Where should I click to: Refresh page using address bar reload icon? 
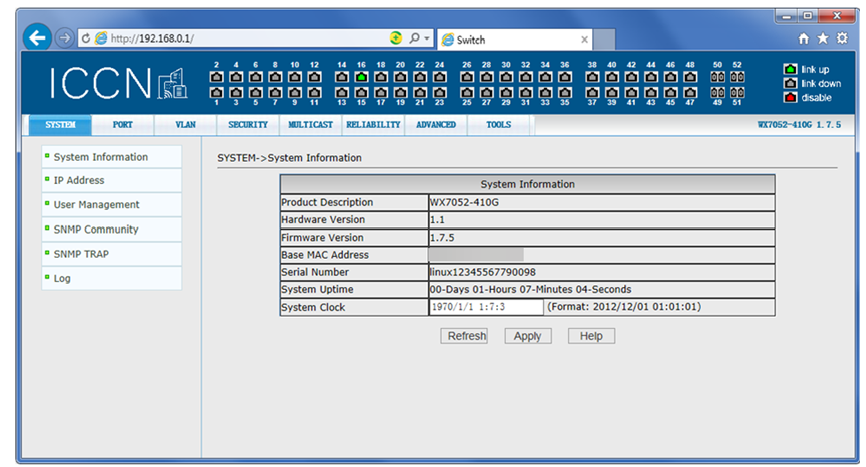point(85,39)
